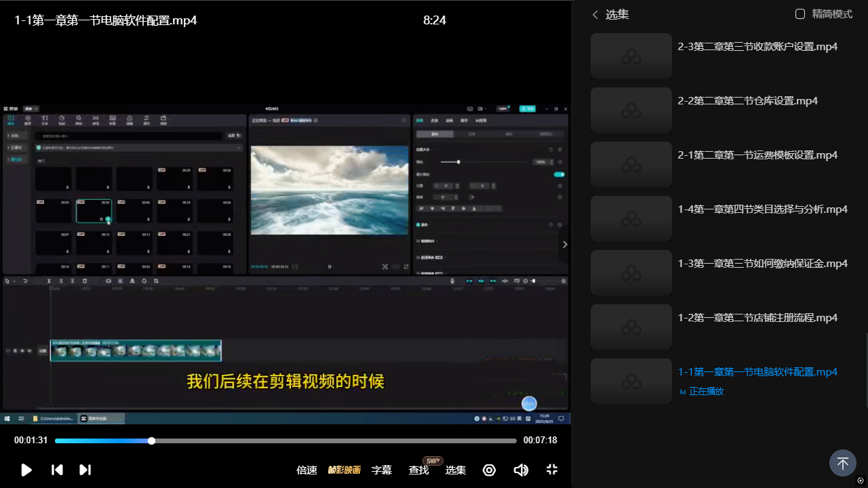
Task: Mute the volume speaker icon
Action: [x=521, y=470]
